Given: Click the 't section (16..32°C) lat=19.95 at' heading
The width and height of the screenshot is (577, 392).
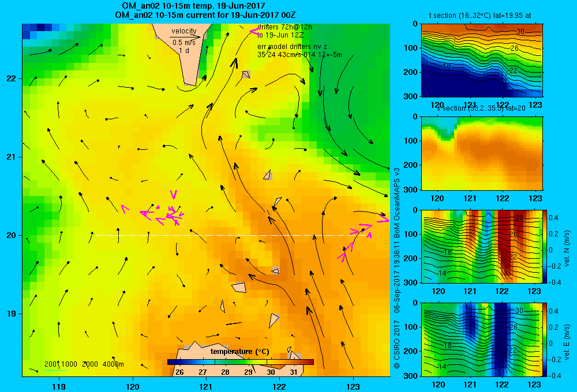Looking at the screenshot, I should 480,16.
